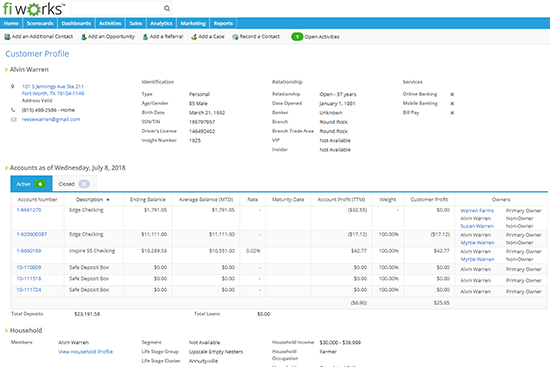Open the Susan Warren owner link
Viewport: 550px width, 367px height.
coord(477,226)
